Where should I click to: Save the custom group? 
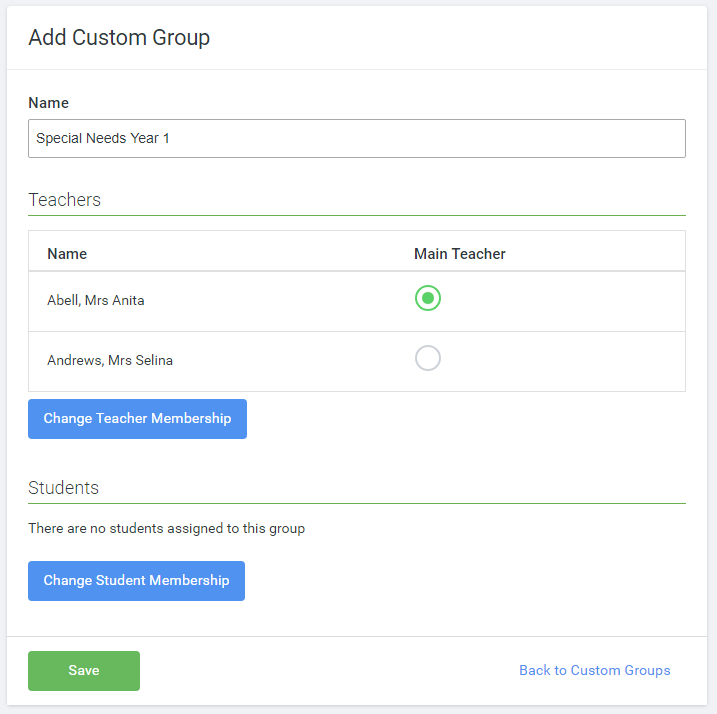(84, 671)
